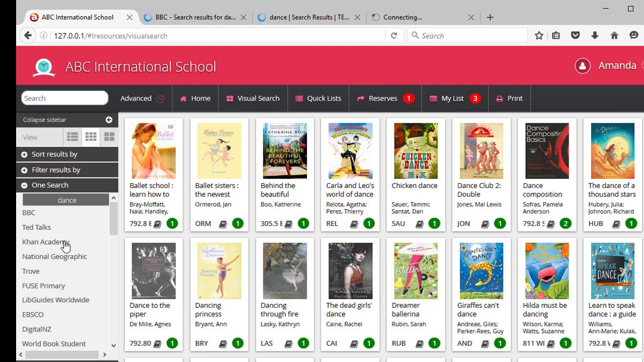Click the book icon on Dance composition card
This screenshot has width=644, height=362.
pyautogui.click(x=551, y=224)
